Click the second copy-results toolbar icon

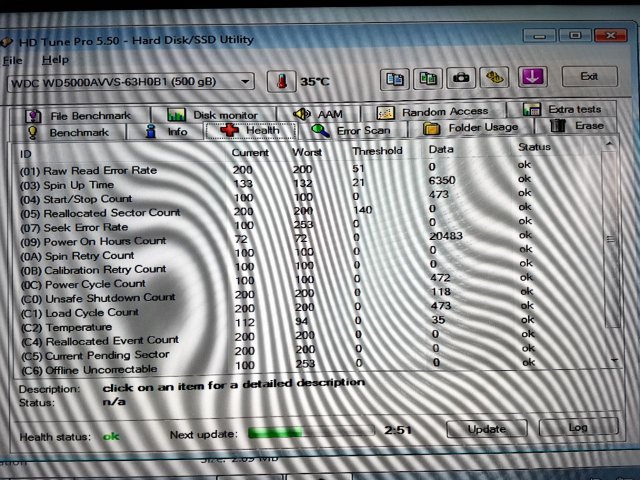click(x=428, y=78)
